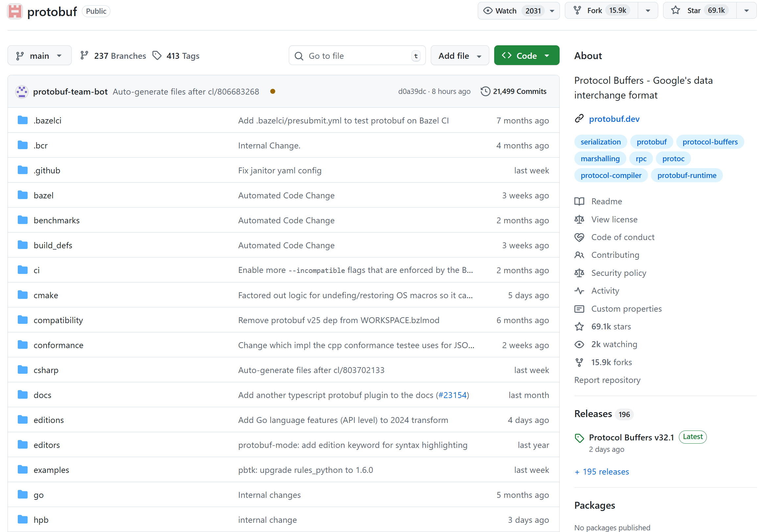Expand the Fork options caret
The width and height of the screenshot is (763, 532).
coord(648,10)
